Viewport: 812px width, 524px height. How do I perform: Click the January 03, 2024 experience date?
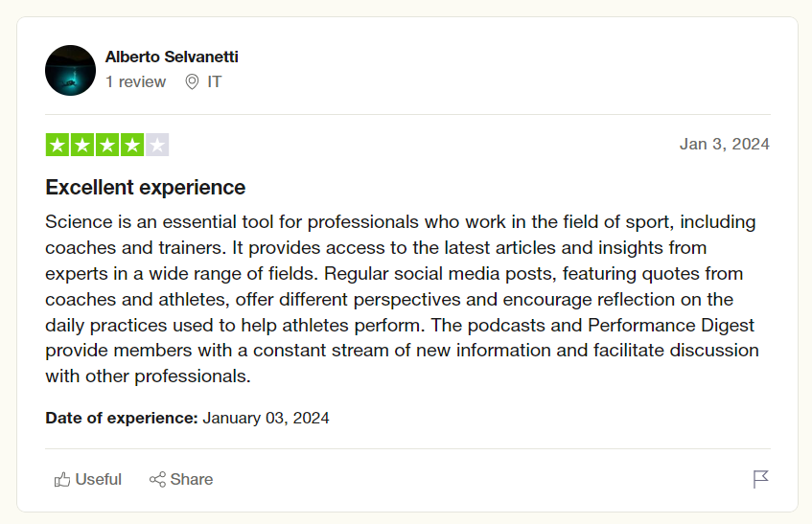click(x=266, y=418)
